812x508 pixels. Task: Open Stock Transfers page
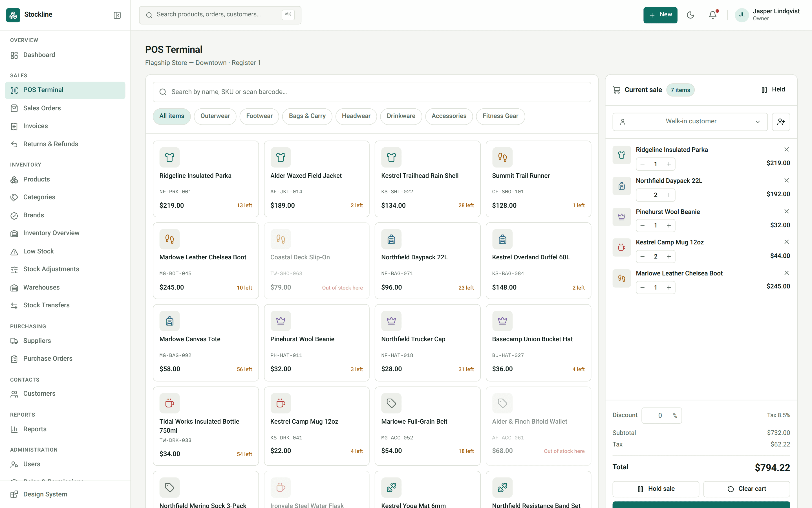65,305
